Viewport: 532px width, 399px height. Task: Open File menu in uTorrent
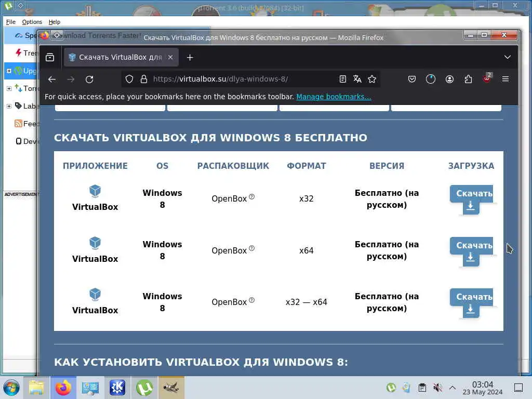(x=11, y=22)
